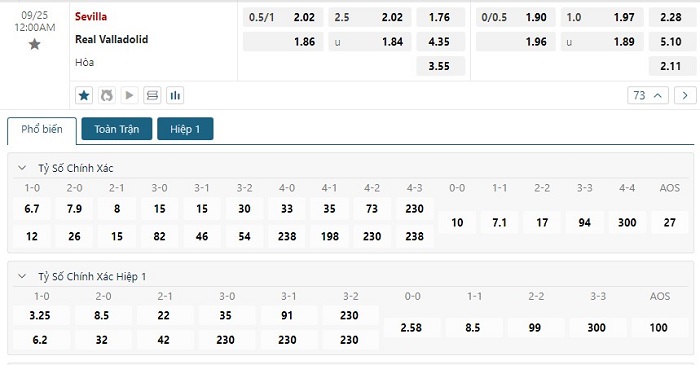Open the Sevilla team link

(x=91, y=17)
